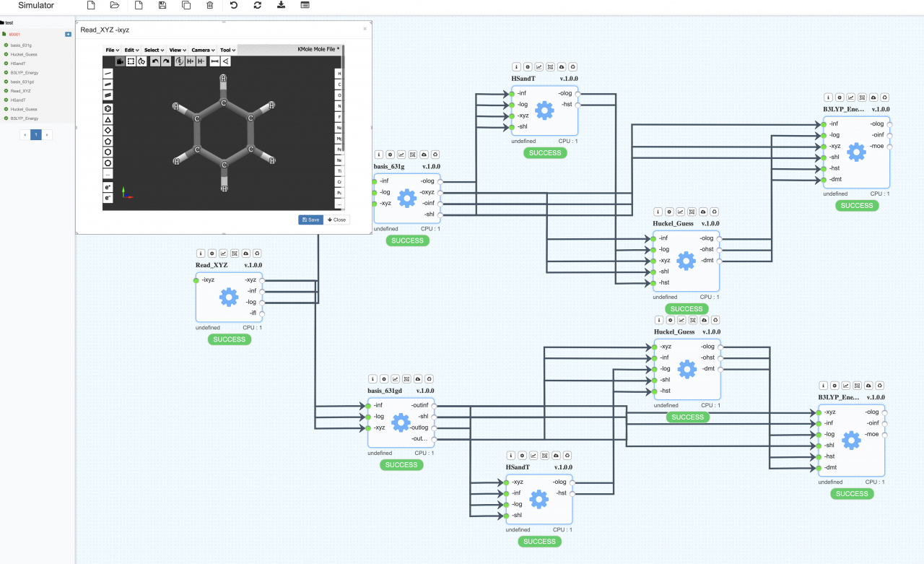Open info icon above Read_XYZ node
The image size is (924, 564).
click(x=200, y=253)
